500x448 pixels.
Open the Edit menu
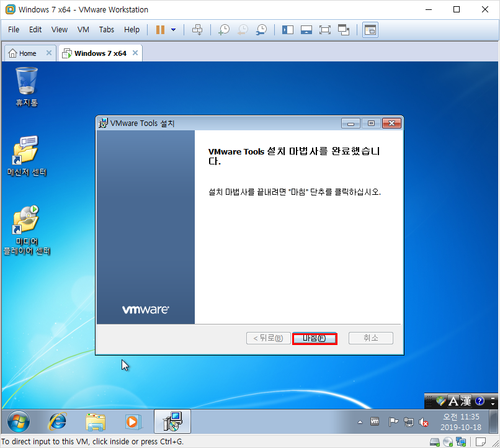point(35,30)
